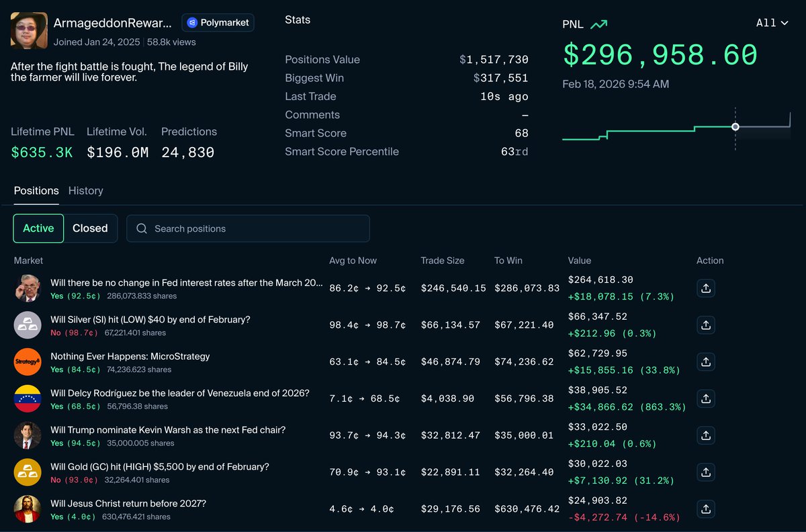Click the share icon for the Gold position
806x532 pixels.
(x=706, y=472)
